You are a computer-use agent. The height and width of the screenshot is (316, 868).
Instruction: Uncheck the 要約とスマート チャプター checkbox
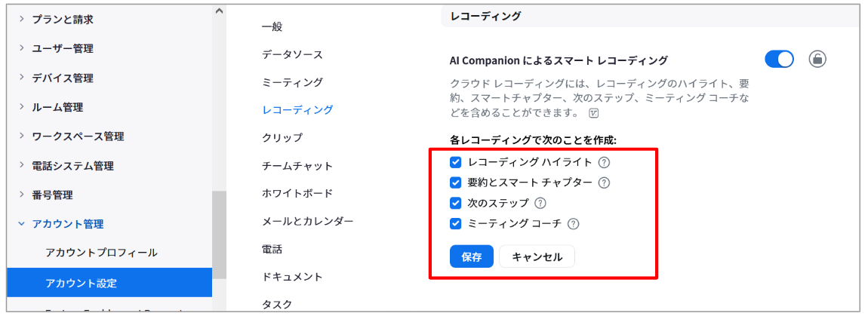click(456, 183)
